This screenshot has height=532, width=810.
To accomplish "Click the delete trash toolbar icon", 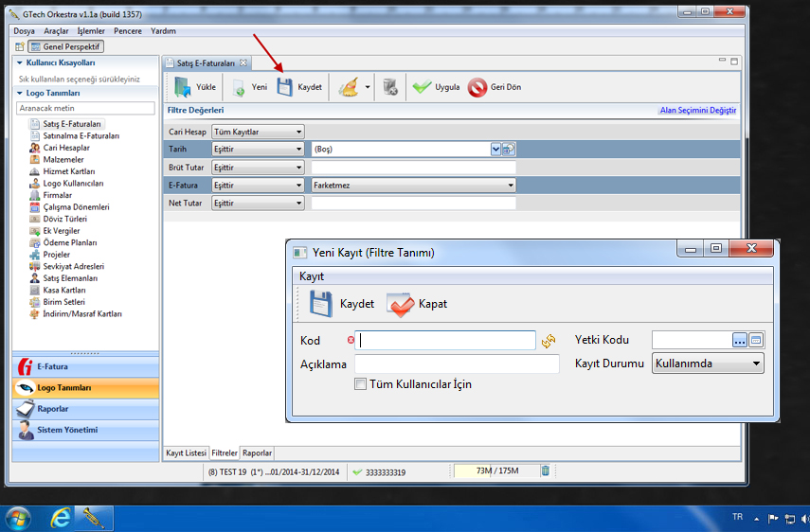I will 390,87.
